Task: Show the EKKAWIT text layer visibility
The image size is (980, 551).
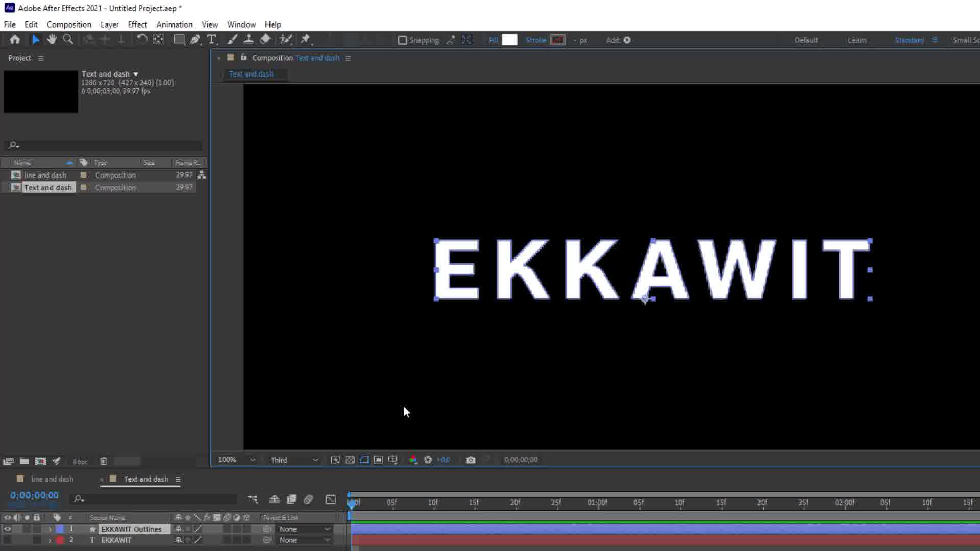Action: click(x=7, y=540)
